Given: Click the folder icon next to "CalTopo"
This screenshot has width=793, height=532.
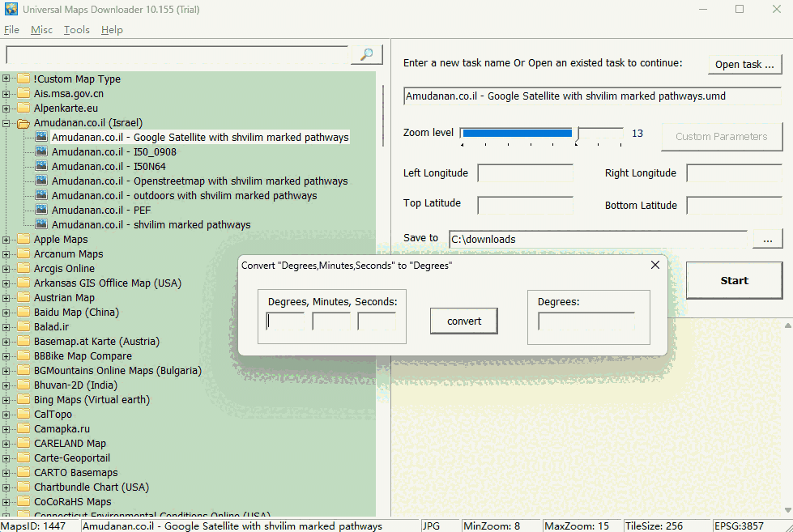Looking at the screenshot, I should click(23, 414).
